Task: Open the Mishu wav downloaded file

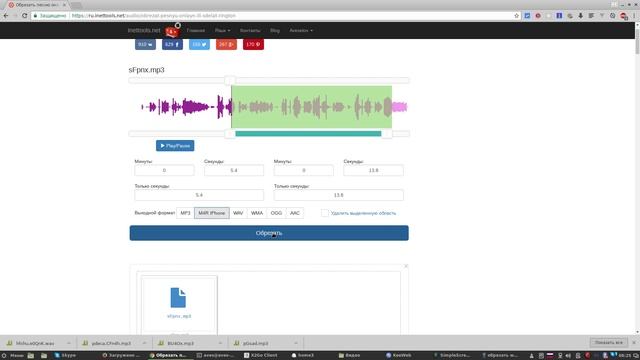Action: click(x=35, y=343)
